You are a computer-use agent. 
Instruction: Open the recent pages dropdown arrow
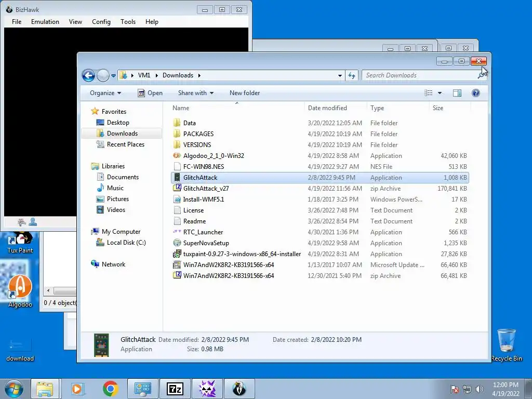click(x=113, y=76)
